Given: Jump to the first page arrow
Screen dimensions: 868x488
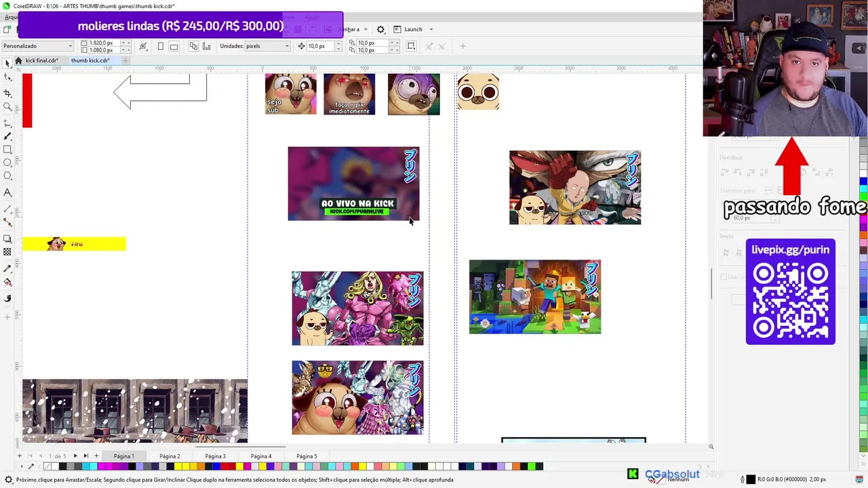Looking at the screenshot, I should click(30, 456).
